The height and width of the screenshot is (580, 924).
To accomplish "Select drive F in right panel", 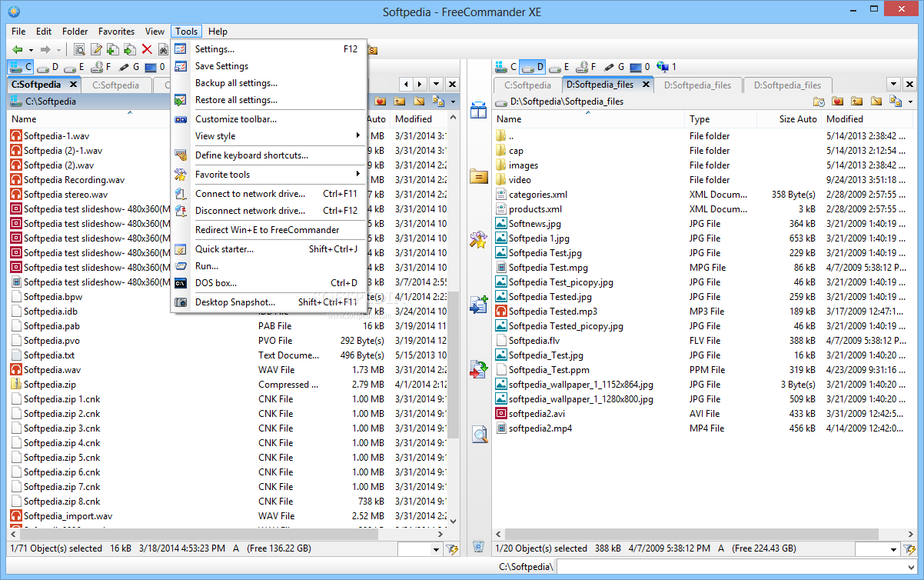I will click(x=586, y=67).
